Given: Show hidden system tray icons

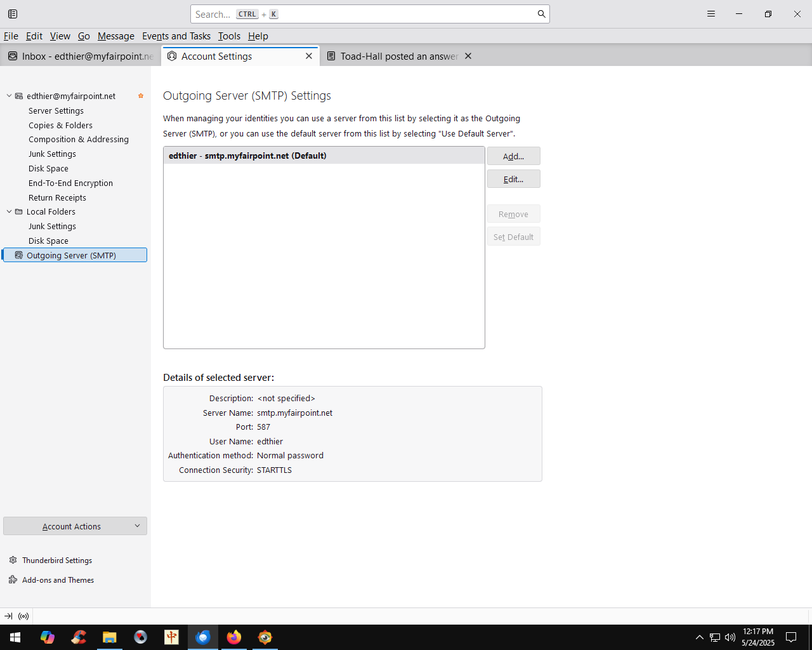Looking at the screenshot, I should [x=700, y=637].
